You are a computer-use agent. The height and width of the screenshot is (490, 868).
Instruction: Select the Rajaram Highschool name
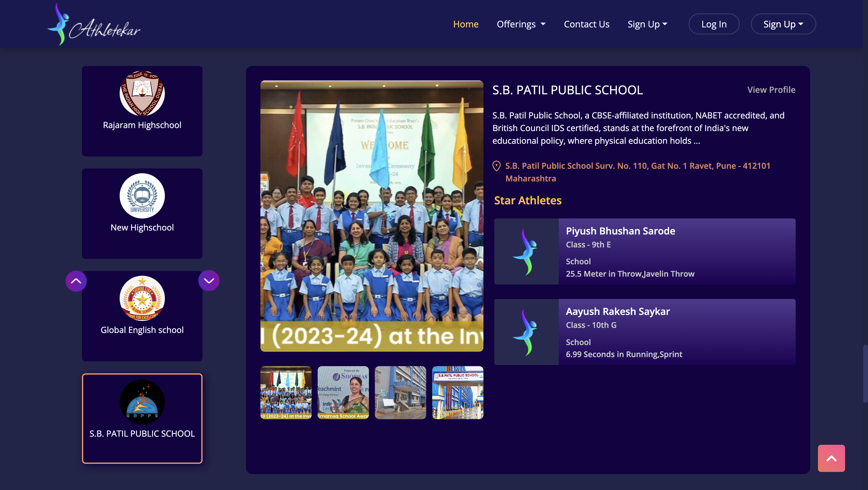142,125
